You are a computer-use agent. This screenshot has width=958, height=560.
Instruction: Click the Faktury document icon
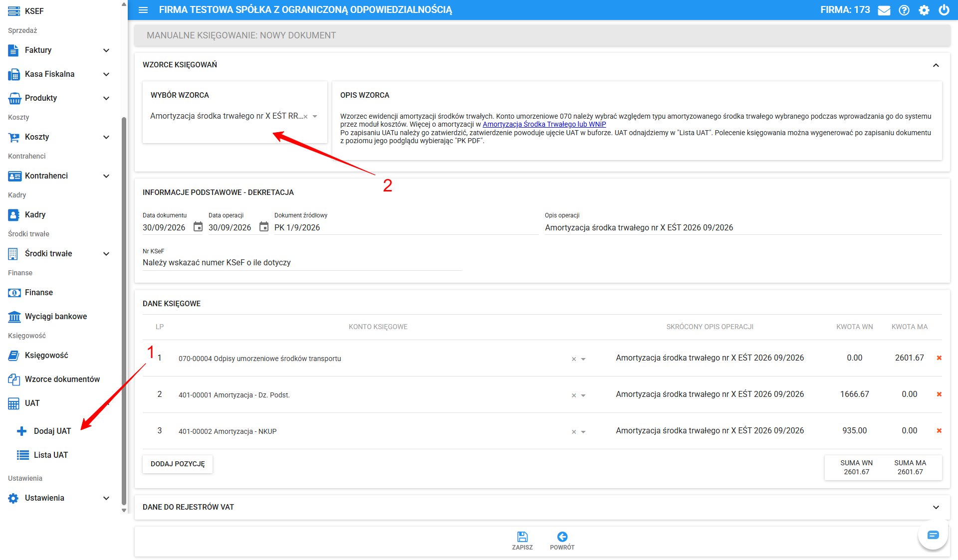13,50
